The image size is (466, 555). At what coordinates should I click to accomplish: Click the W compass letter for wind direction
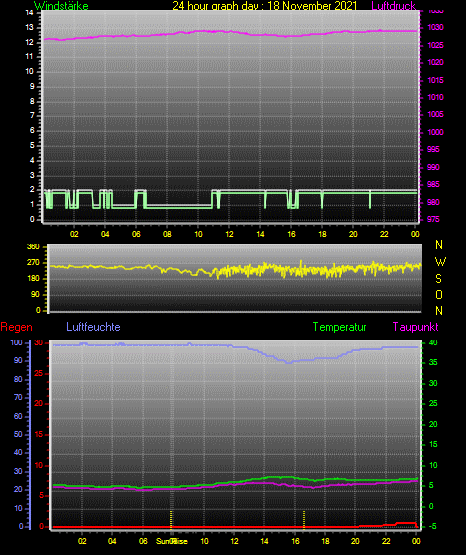(440, 262)
